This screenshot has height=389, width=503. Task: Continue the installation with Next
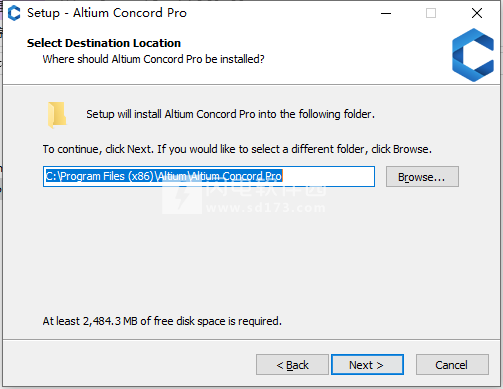[x=367, y=365]
